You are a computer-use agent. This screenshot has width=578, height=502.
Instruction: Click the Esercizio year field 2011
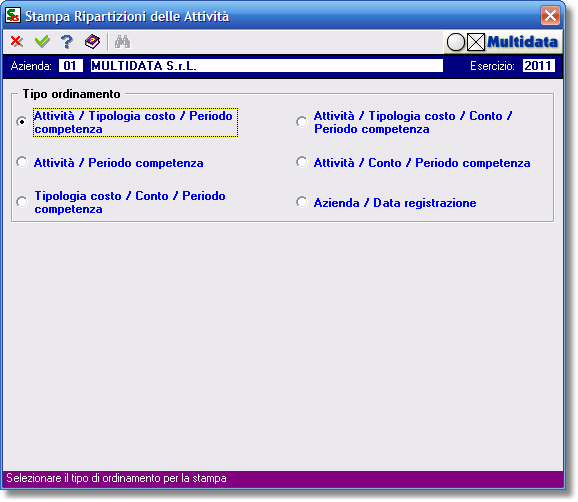(539, 66)
